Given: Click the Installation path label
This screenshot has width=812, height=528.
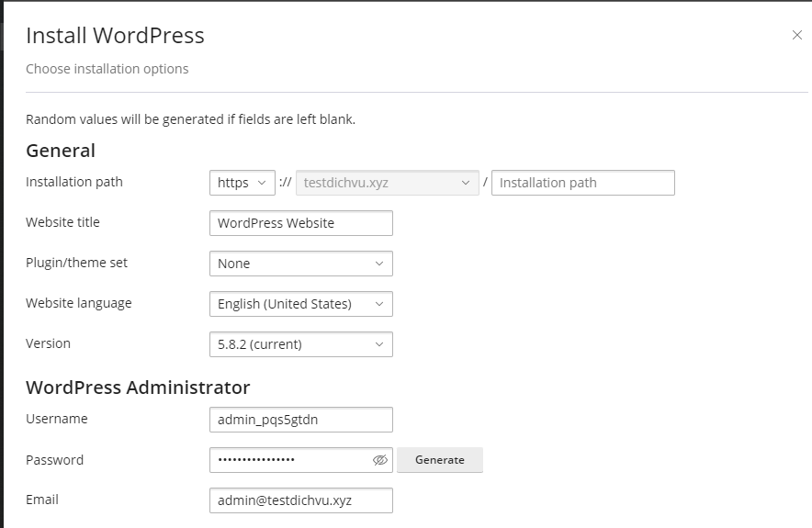Looking at the screenshot, I should (74, 182).
